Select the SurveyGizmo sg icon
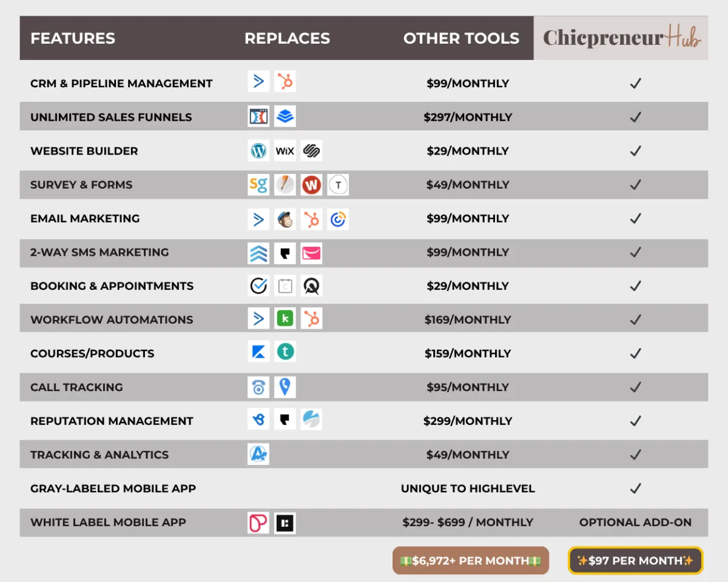 coord(258,185)
